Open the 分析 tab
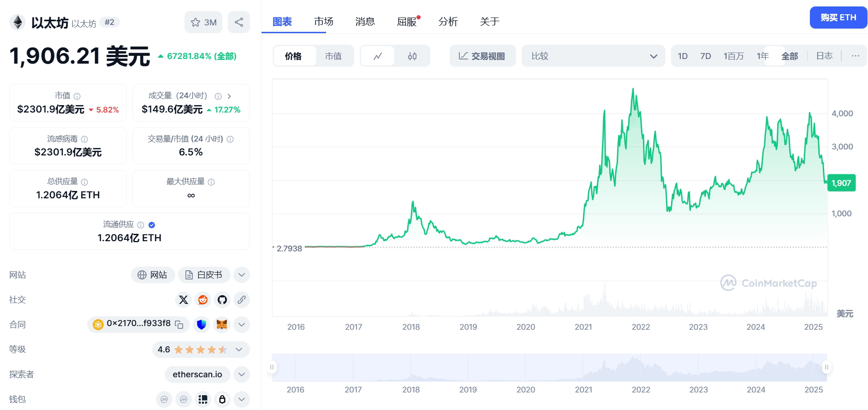Image resolution: width=868 pixels, height=410 pixels. [x=448, y=22]
